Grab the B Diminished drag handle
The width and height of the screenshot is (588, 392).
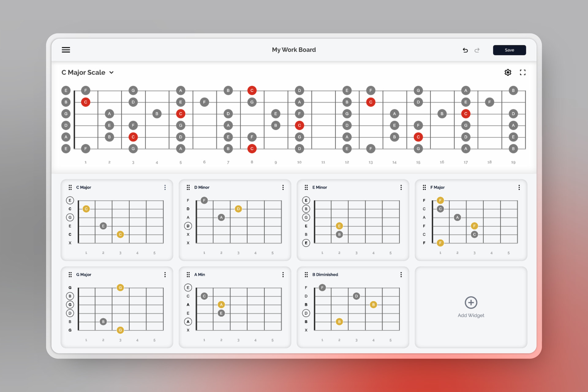tap(306, 275)
